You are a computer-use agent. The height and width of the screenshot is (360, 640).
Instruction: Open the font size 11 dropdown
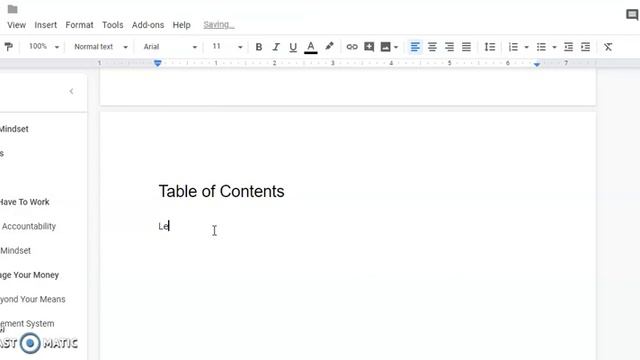pyautogui.click(x=227, y=47)
